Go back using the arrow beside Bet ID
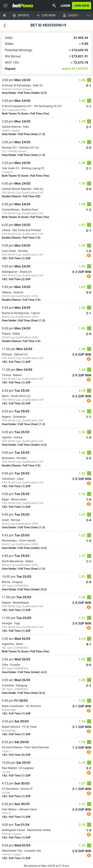Image resolution: width=93 pixels, height=868 pixels. tap(4, 25)
